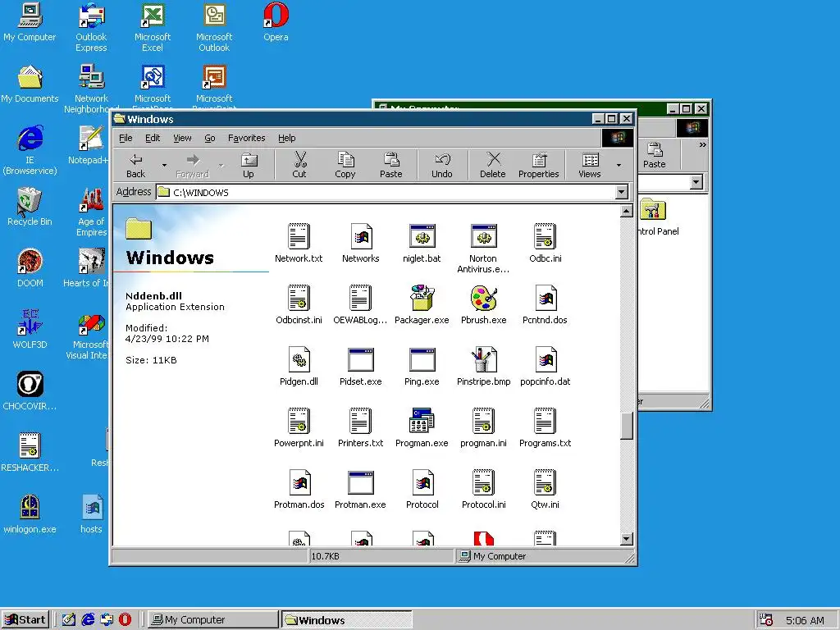This screenshot has height=630, width=840.
Task: Expand the Views dropdown arrow
Action: [x=619, y=165]
